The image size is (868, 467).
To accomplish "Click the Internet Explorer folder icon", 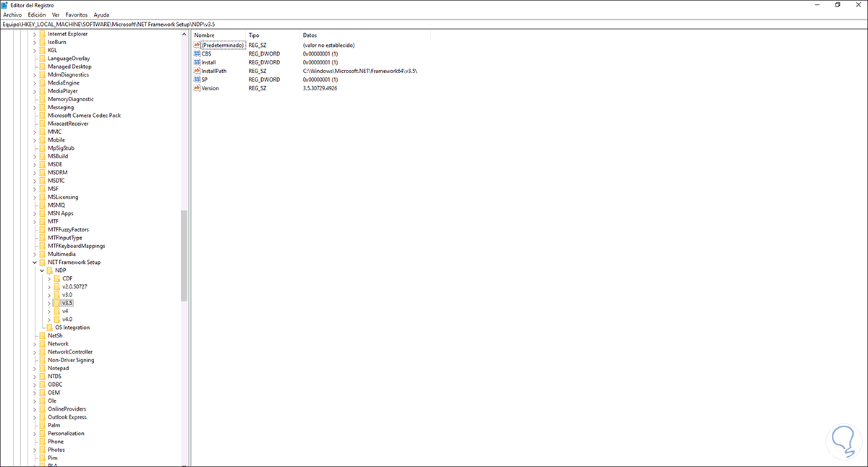I will point(42,34).
